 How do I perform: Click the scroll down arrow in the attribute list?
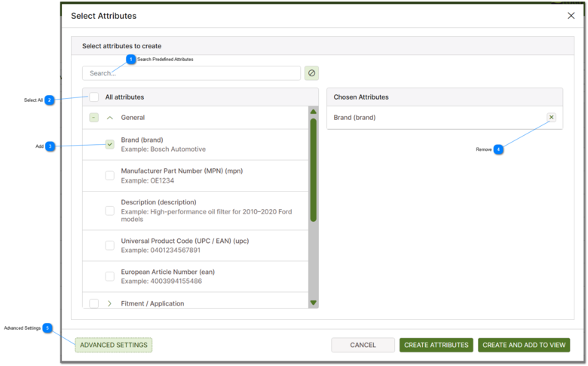tap(314, 303)
